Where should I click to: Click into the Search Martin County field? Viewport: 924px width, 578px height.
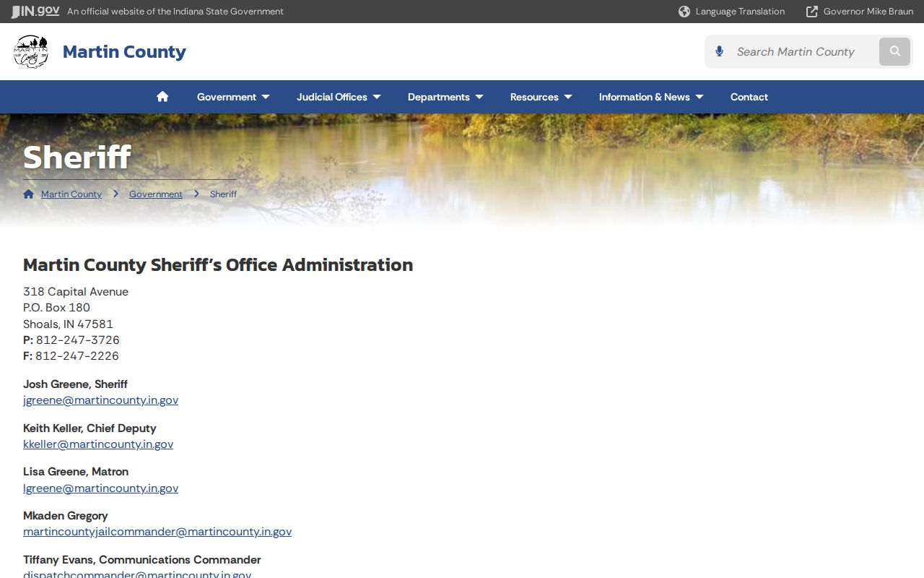coord(803,52)
